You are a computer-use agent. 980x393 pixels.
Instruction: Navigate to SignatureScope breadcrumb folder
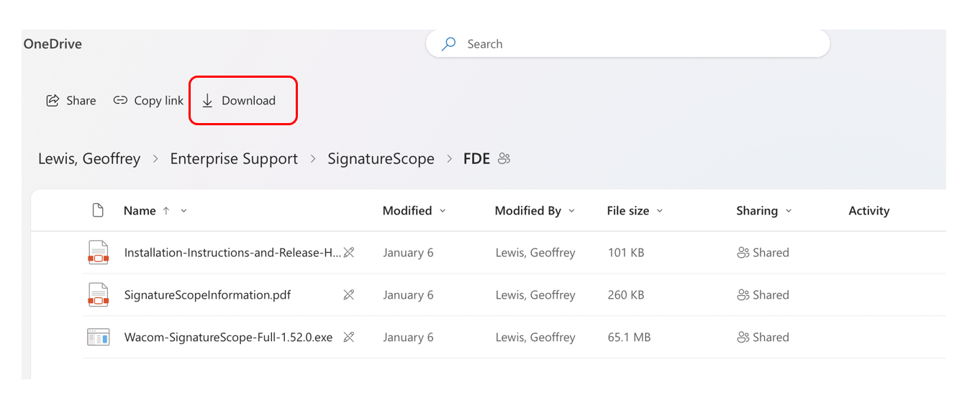point(381,159)
